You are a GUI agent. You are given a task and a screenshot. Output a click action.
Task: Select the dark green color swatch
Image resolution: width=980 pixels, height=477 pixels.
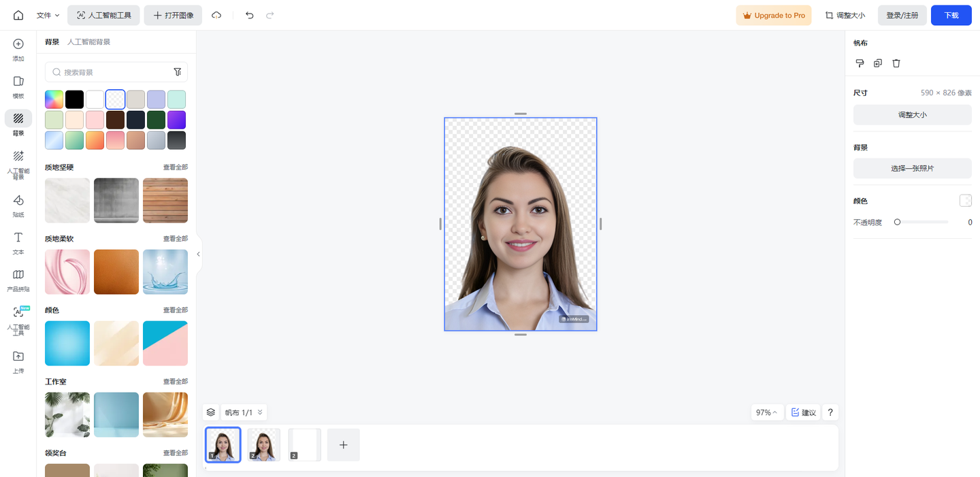[156, 120]
